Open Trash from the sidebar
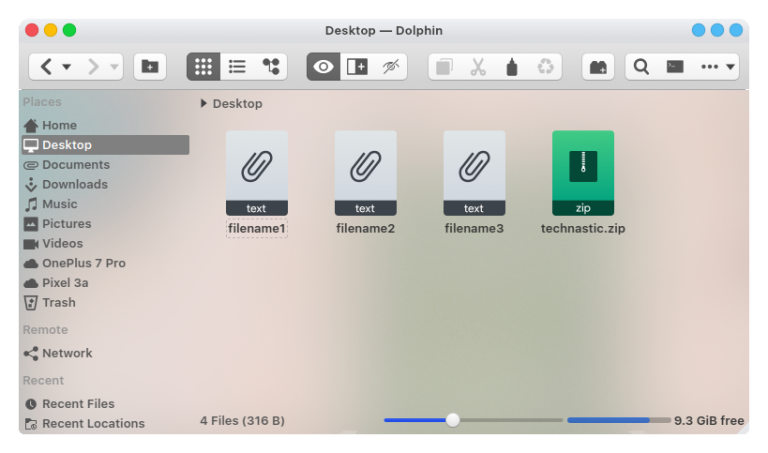 [x=58, y=302]
